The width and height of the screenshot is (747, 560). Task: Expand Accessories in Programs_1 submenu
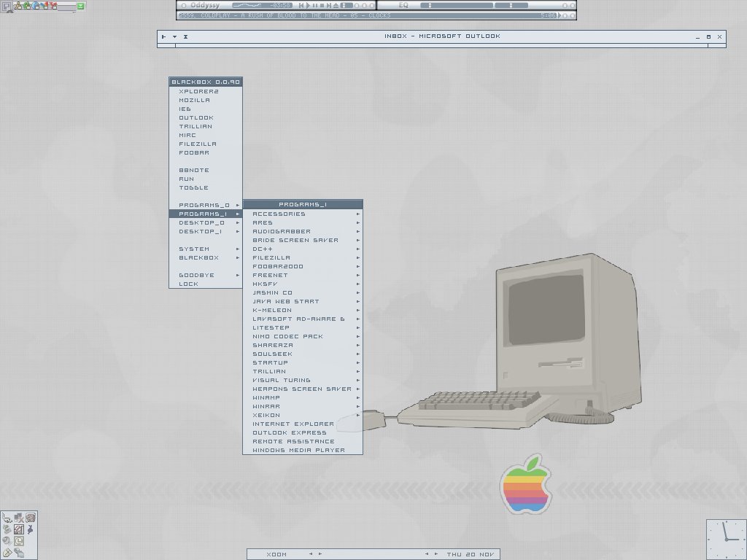(303, 214)
